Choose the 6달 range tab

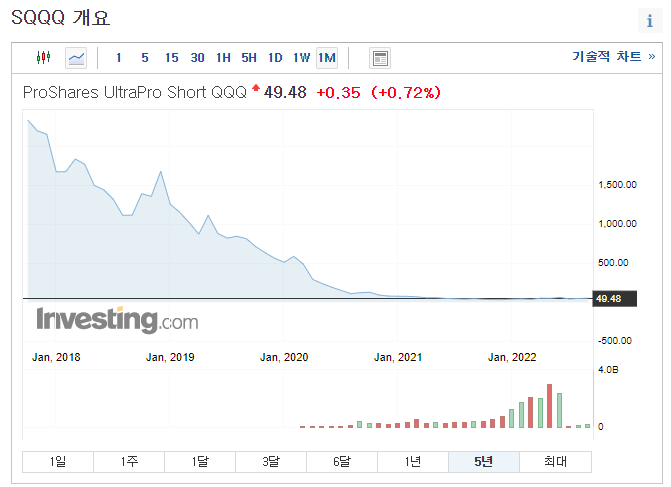pyautogui.click(x=342, y=461)
